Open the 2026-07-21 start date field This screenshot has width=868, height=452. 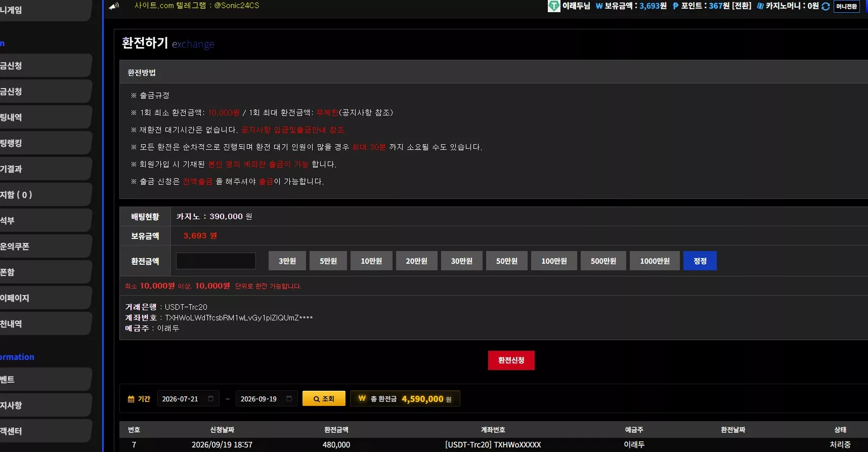tap(188, 399)
